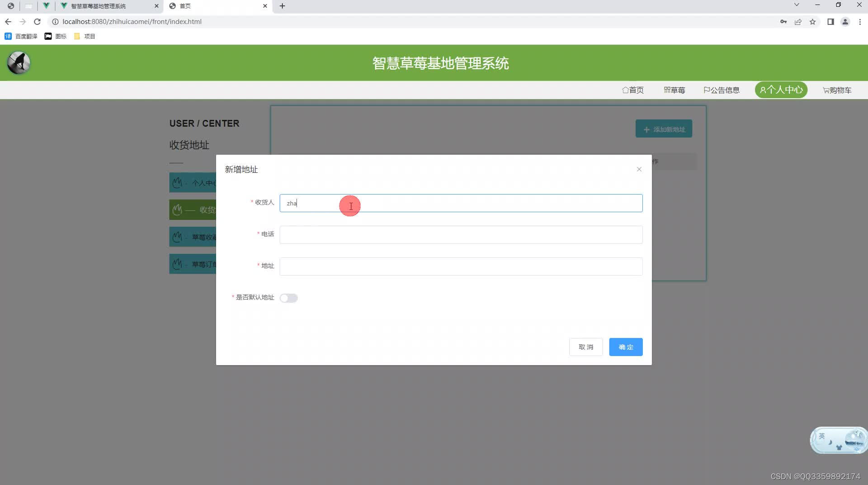Toggle the browser side panel icon

tap(830, 22)
